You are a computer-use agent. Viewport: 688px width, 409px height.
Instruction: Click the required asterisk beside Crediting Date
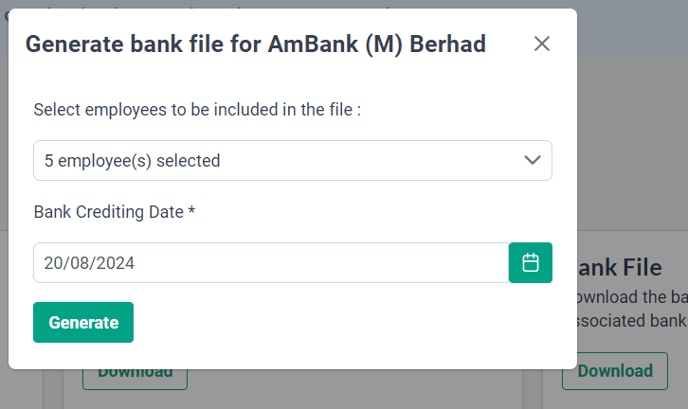pos(192,210)
